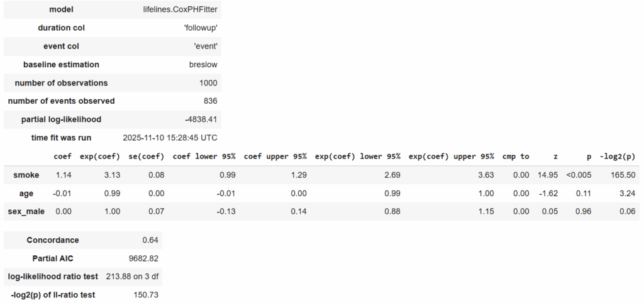The height and width of the screenshot is (303, 644).
Task: Click age -log2(p) value 3.24
Action: point(628,194)
